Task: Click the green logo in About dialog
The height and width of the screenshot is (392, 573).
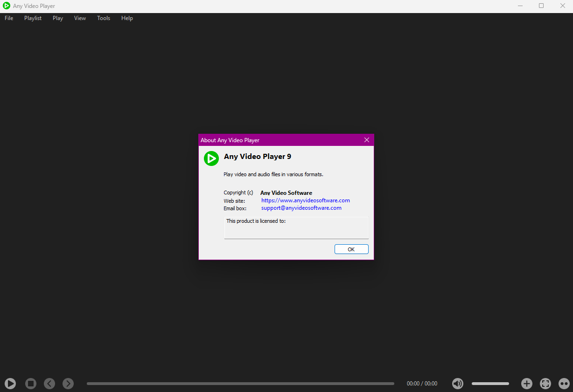Action: click(x=211, y=158)
